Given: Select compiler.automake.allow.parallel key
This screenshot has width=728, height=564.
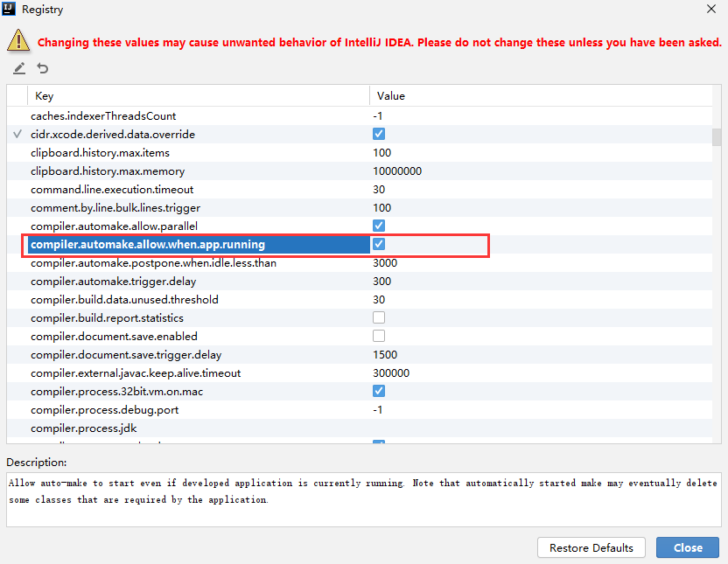Looking at the screenshot, I should tap(115, 226).
